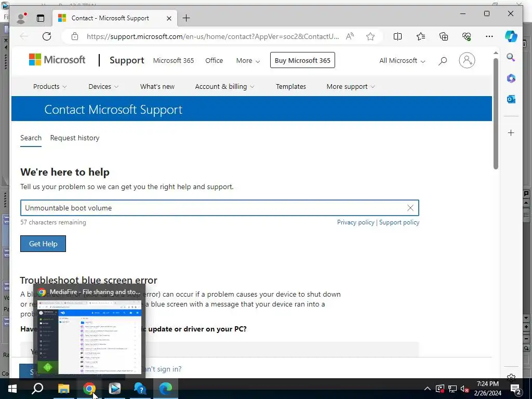Open the Privacy policy link
This screenshot has width=532, height=399.
(x=355, y=222)
